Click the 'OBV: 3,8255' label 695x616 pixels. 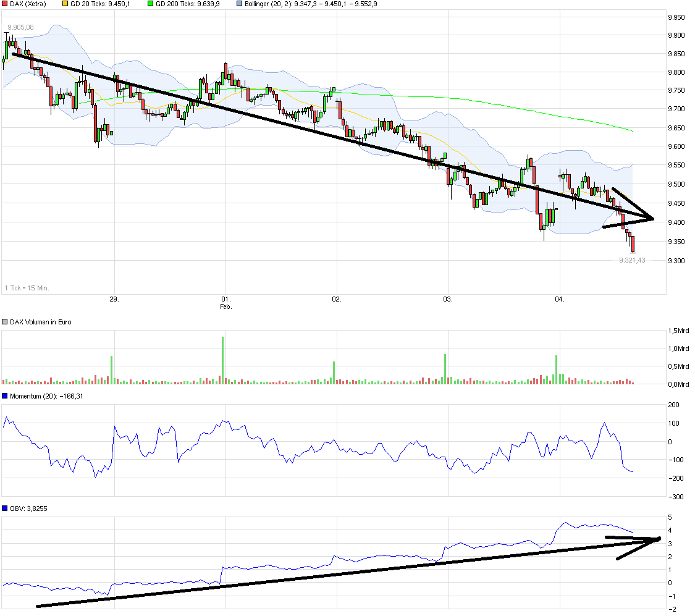tap(28, 508)
